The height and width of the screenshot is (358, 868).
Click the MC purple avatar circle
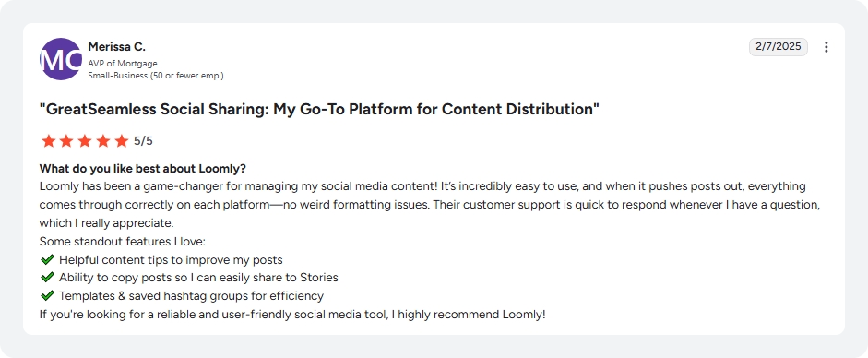[60, 59]
